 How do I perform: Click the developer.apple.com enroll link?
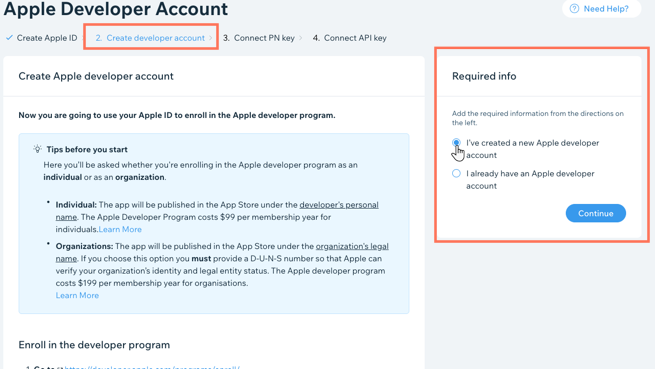coord(152,367)
